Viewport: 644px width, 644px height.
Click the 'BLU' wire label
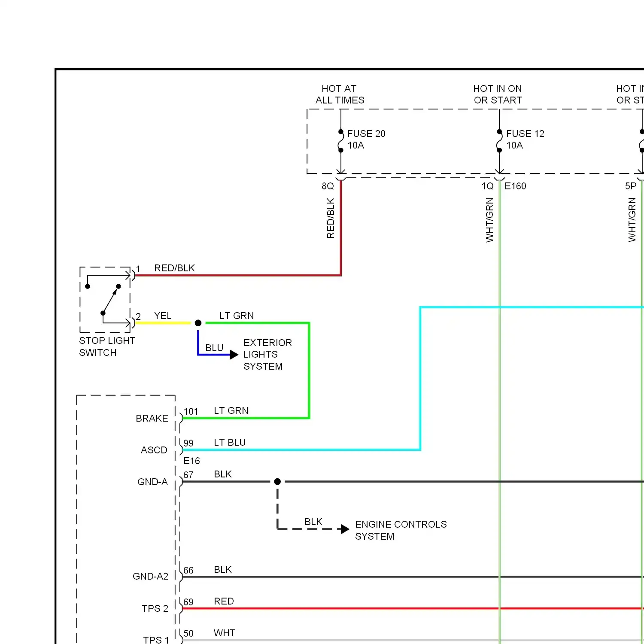[214, 348]
